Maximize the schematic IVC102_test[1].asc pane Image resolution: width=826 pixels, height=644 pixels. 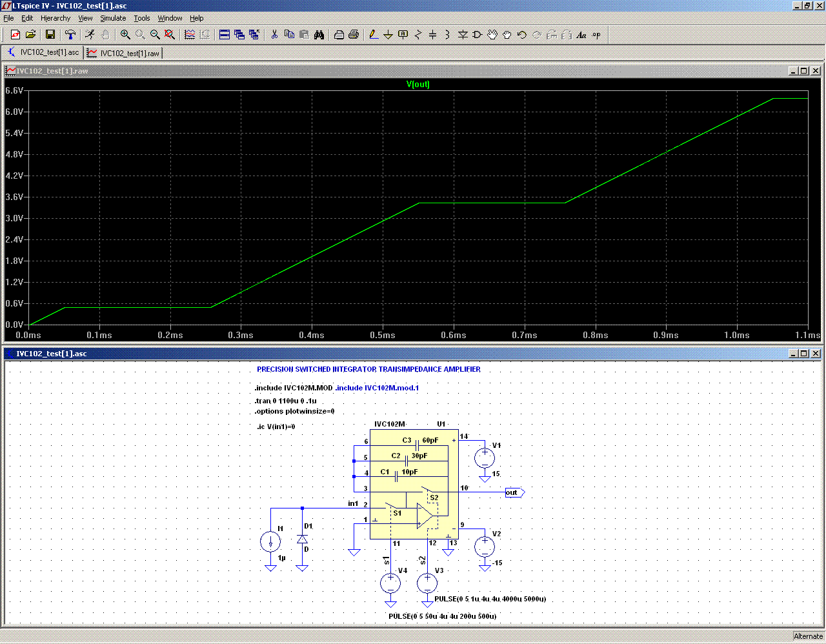coord(804,354)
